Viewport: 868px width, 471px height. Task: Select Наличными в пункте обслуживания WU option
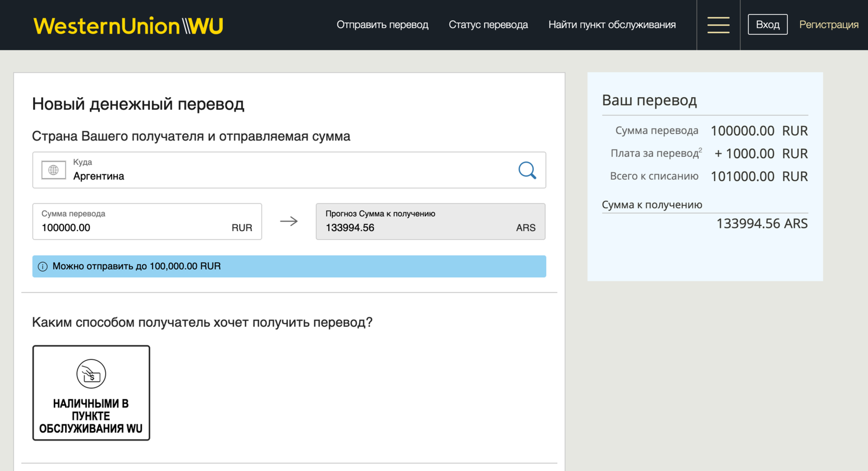91,393
